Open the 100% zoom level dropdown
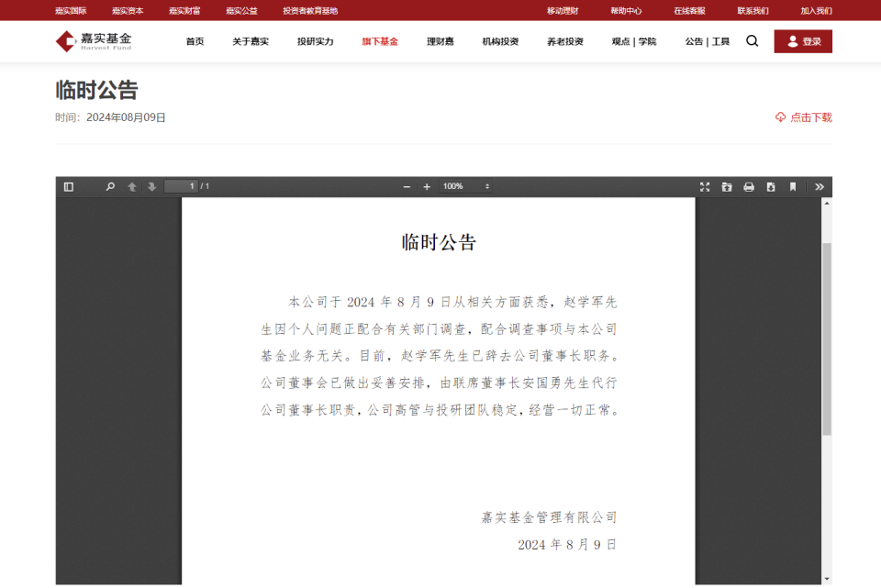 [463, 186]
